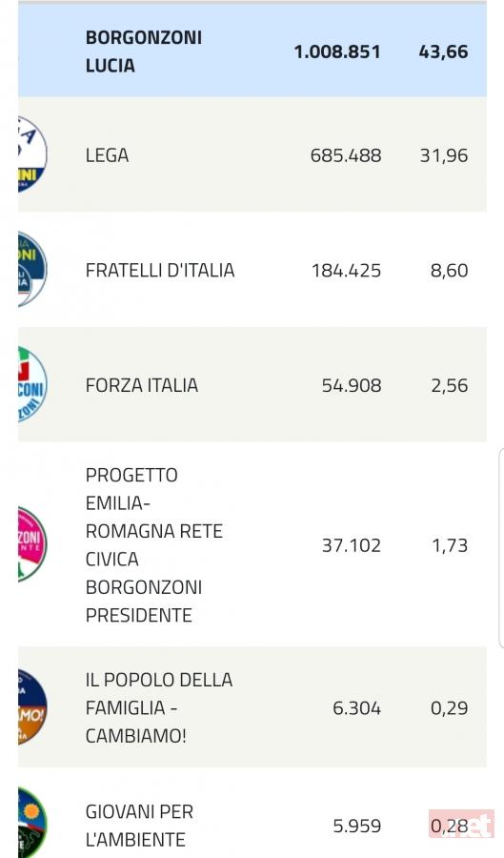Viewport: 504px width, 858px height.
Task: Open the LEGA party name
Action: click(107, 155)
